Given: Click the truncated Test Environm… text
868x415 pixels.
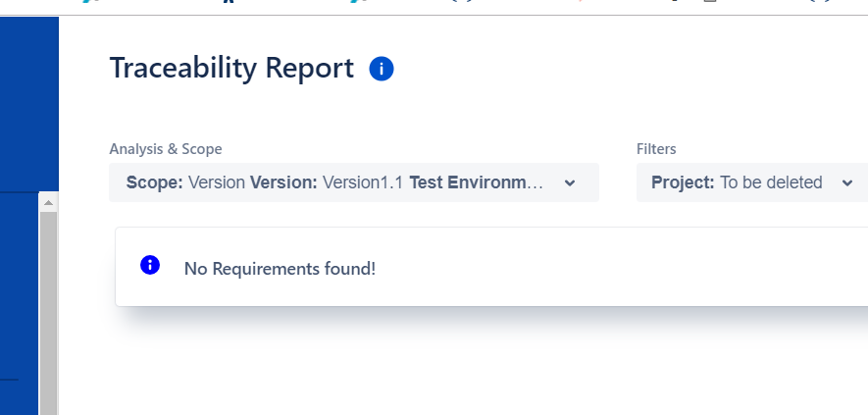Looking at the screenshot, I should pos(476,182).
